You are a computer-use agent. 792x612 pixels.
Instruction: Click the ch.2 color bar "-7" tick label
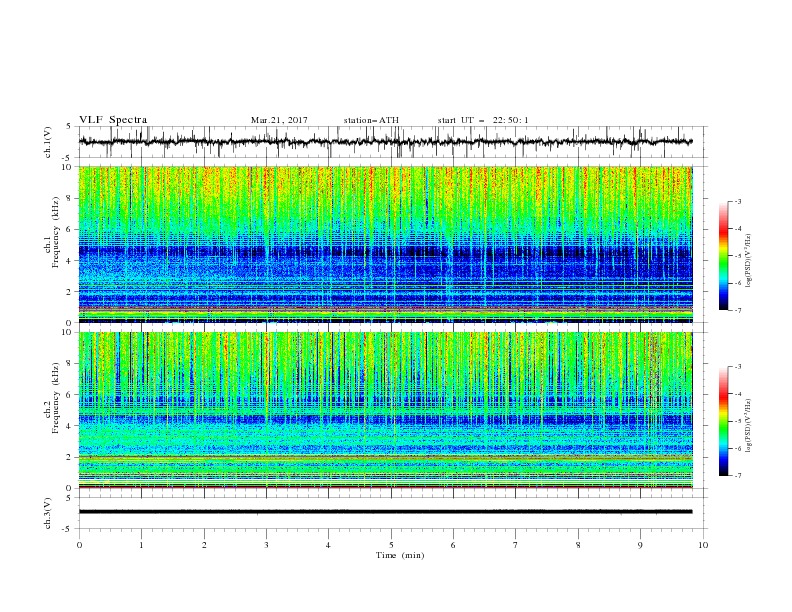coord(738,476)
